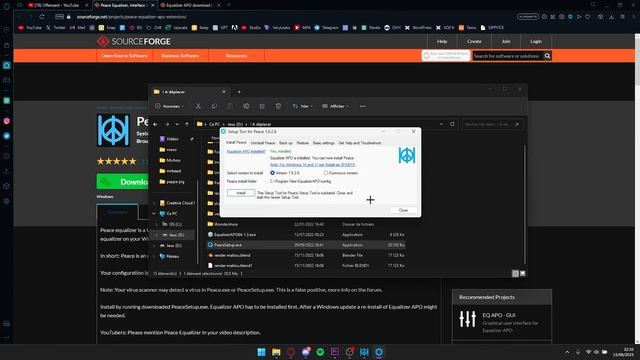The width and height of the screenshot is (640, 360).
Task: Open the Afficher view dropdown in File Explorer
Action: pyautogui.click(x=336, y=106)
